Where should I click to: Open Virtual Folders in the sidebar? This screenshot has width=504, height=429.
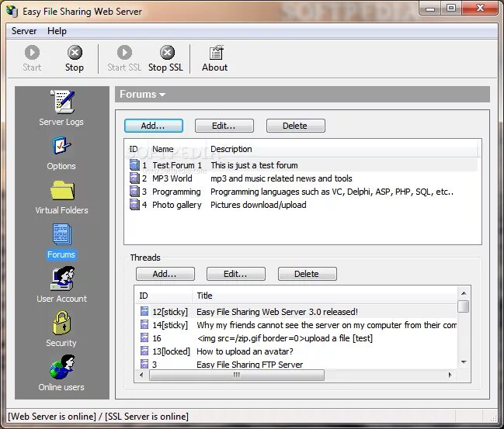(62, 190)
